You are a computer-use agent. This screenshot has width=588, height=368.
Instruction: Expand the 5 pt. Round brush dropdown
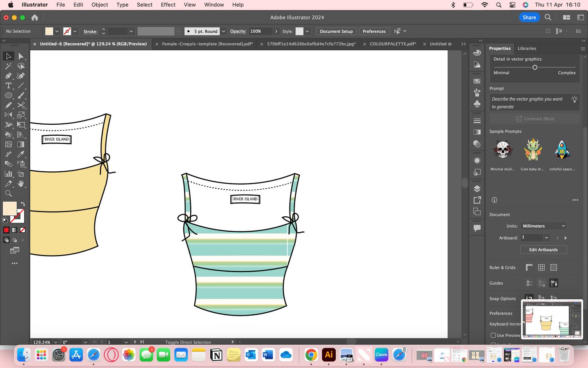223,31
